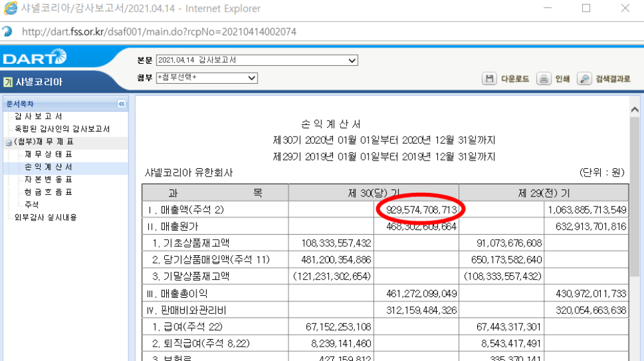Viewport: 644px width, 361px height.
Task: Click the 기말상품재고액 value (121,231,302,654)
Action: (x=332, y=277)
